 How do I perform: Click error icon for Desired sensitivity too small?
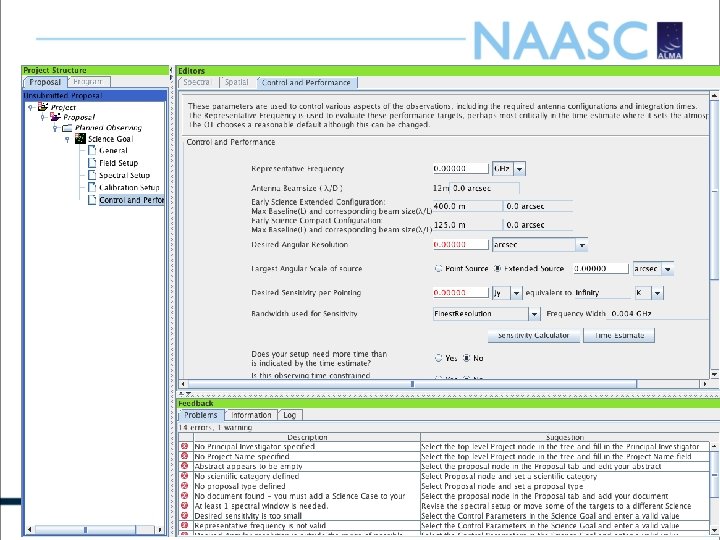[185, 516]
